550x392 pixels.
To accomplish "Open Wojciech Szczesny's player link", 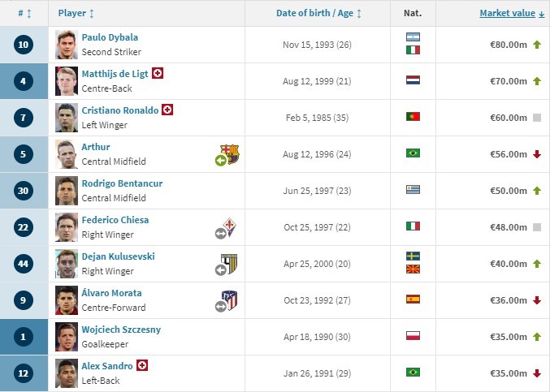I will click(121, 330).
